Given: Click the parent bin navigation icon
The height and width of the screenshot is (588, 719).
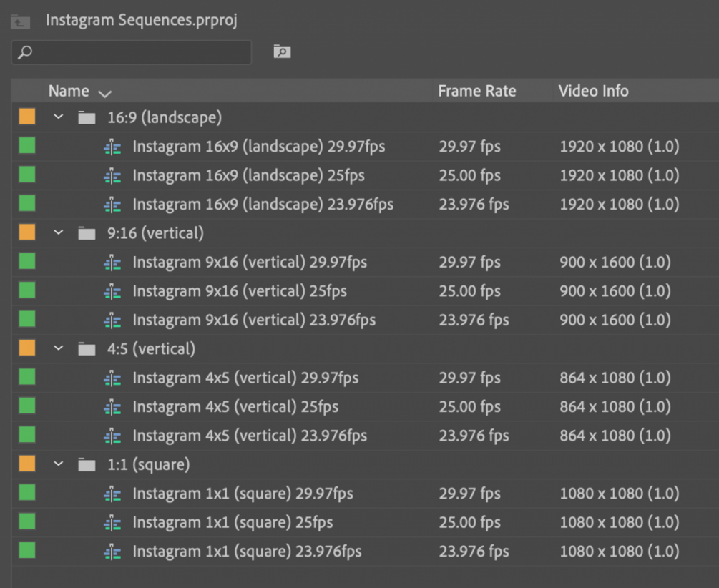Looking at the screenshot, I should coord(20,21).
